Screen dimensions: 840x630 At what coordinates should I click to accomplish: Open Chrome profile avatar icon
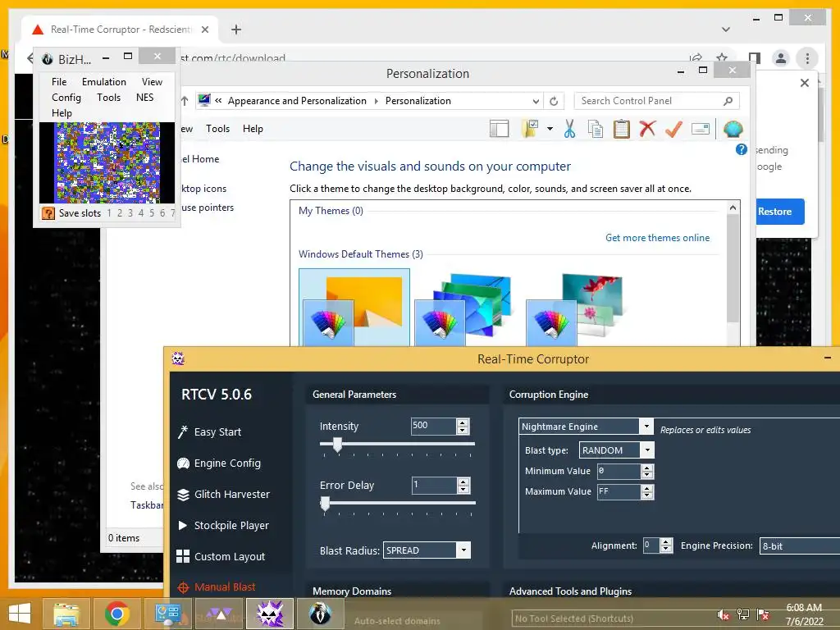(781, 58)
